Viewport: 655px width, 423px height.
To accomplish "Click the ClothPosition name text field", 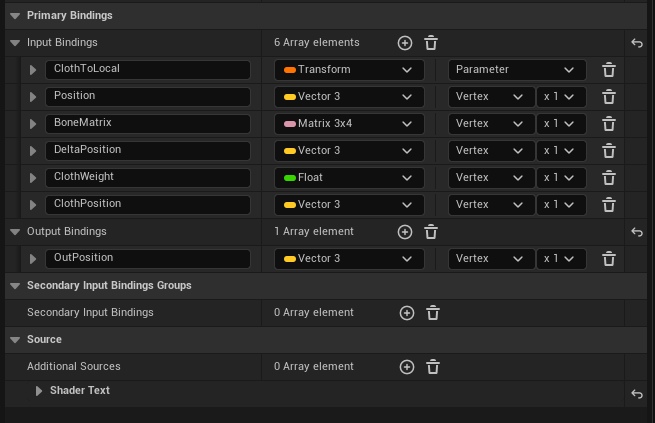I will pos(147,204).
